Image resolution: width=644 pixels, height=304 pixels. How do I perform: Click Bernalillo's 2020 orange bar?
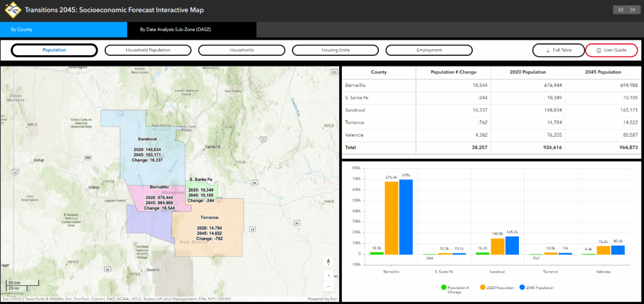click(x=391, y=218)
